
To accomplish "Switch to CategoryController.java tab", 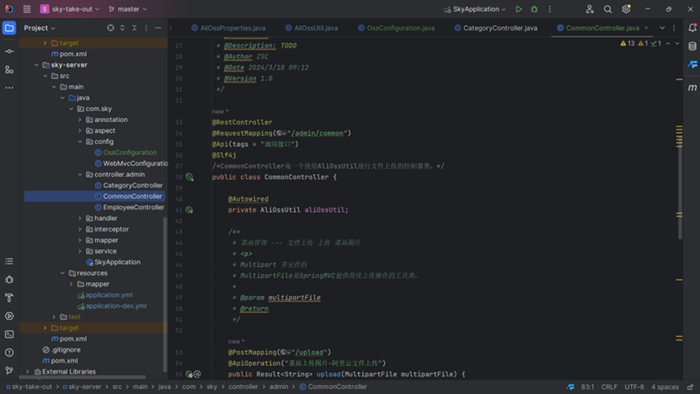I will (x=496, y=28).
